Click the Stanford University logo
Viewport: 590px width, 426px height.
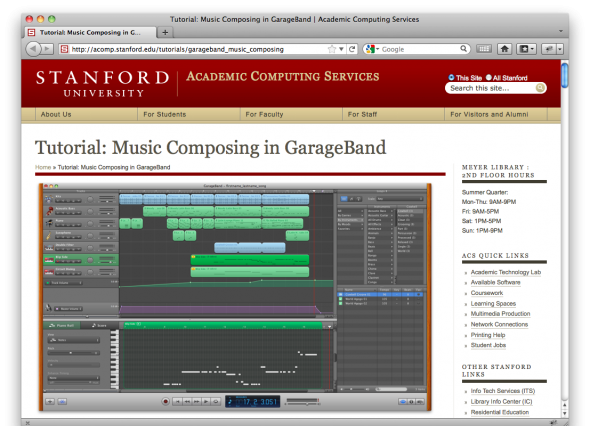coord(102,84)
